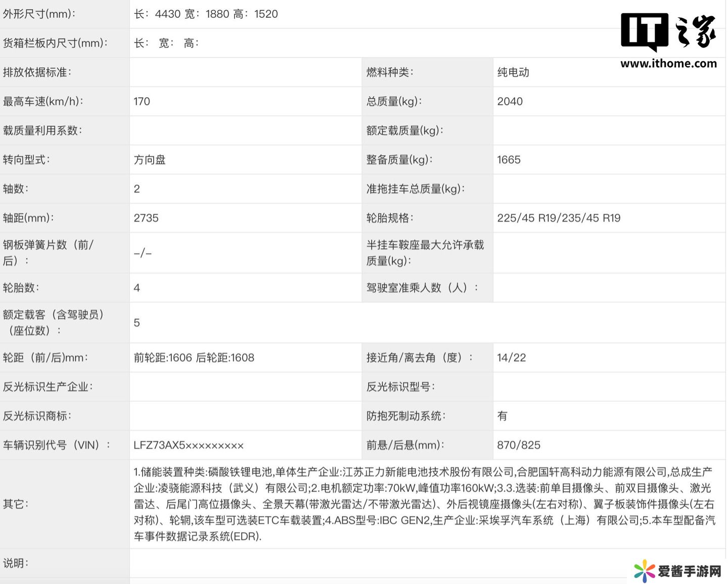Click the 爱酱手游网 colorful pinwheel logo
This screenshot has height=584, width=728.
(644, 571)
